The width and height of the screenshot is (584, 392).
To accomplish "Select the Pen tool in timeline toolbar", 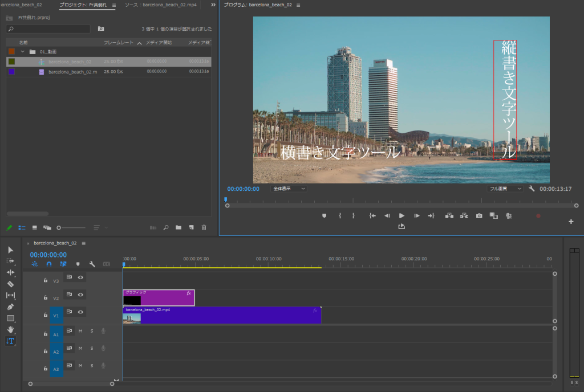I will point(10,307).
